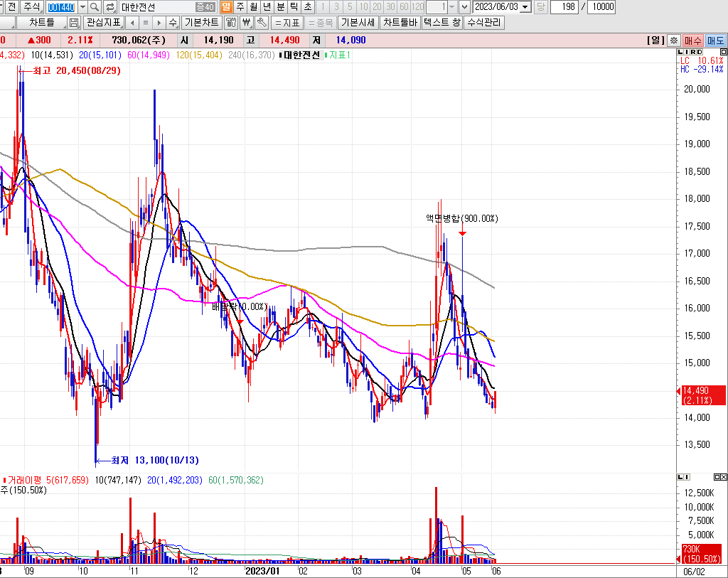Close the volume pane X icon
728x578 pixels.
click(x=723, y=477)
